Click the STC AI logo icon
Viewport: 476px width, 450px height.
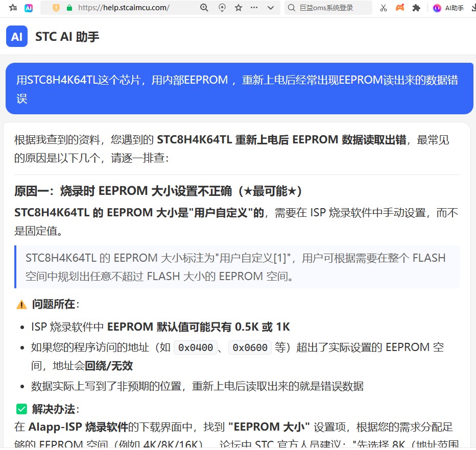coord(17,36)
